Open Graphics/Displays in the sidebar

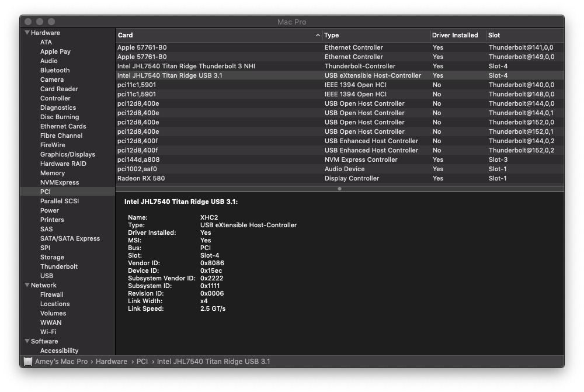coord(68,154)
